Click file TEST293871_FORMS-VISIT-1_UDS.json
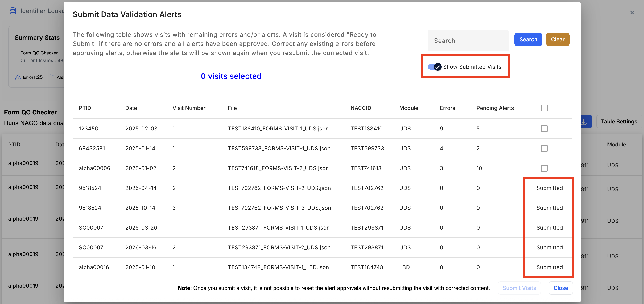 (279, 228)
